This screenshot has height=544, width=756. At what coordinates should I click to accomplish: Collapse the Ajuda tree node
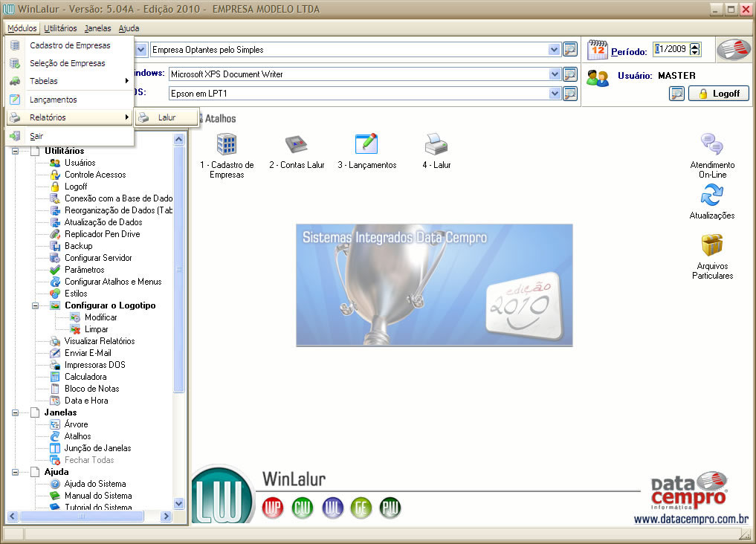pos(16,472)
